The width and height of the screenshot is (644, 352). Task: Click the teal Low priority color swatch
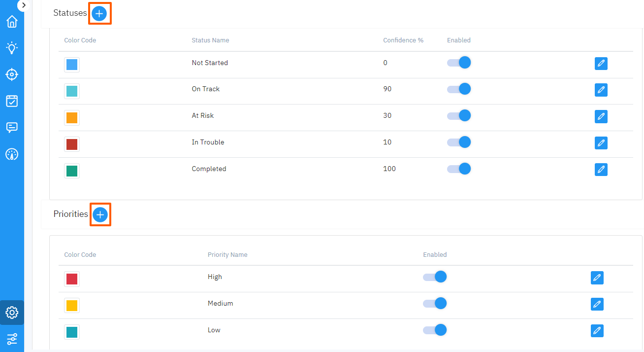(72, 332)
